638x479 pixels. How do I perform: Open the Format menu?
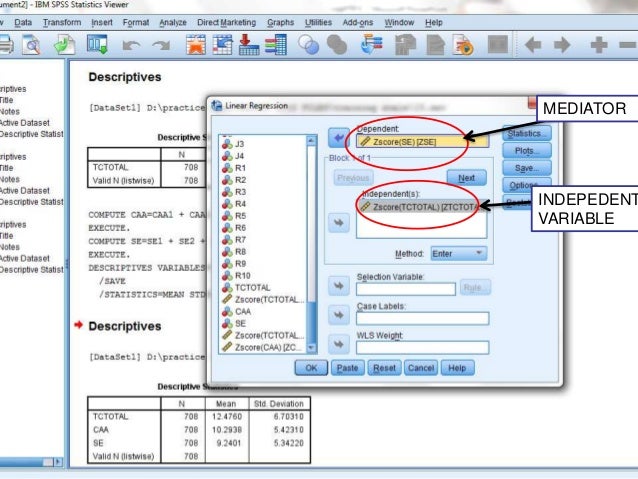[136, 22]
